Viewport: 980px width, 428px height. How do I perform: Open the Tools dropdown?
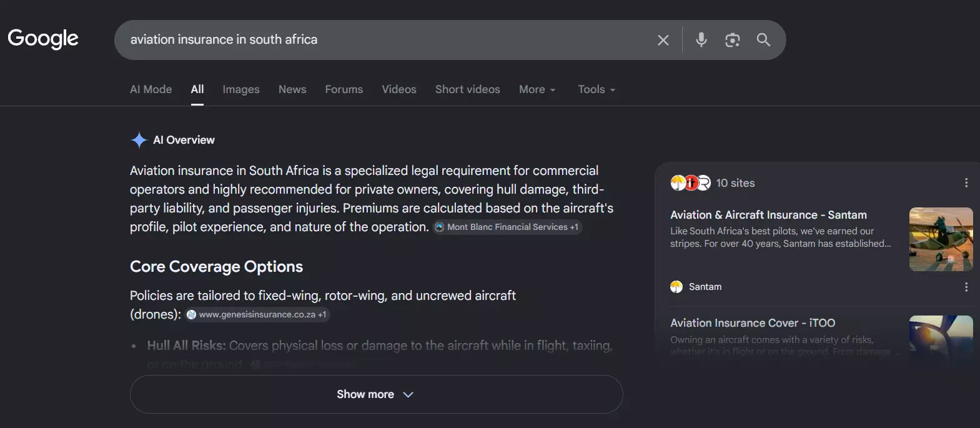[596, 89]
